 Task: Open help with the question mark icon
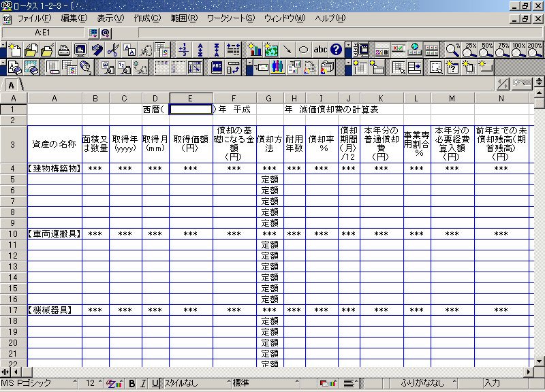point(336,50)
